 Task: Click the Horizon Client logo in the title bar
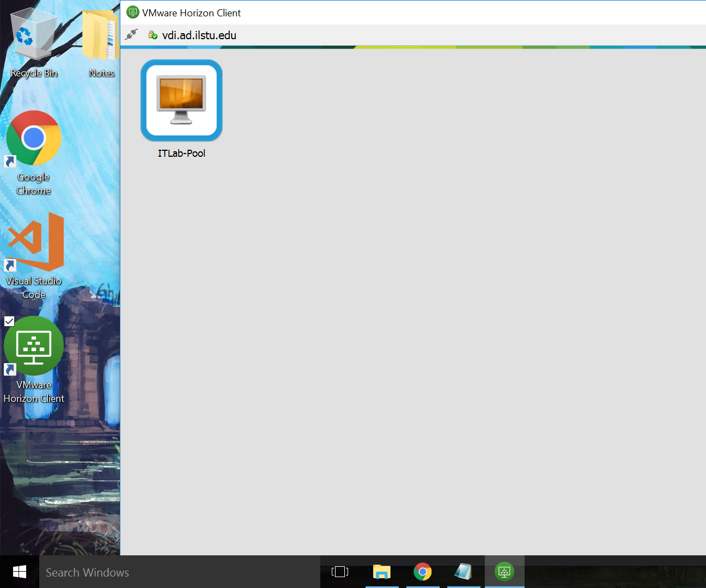tap(133, 12)
